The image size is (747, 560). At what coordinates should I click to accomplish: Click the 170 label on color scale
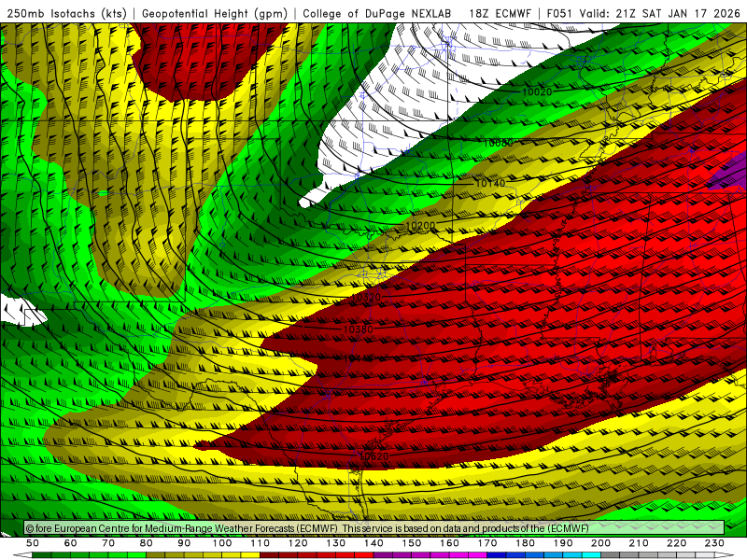[x=487, y=543]
